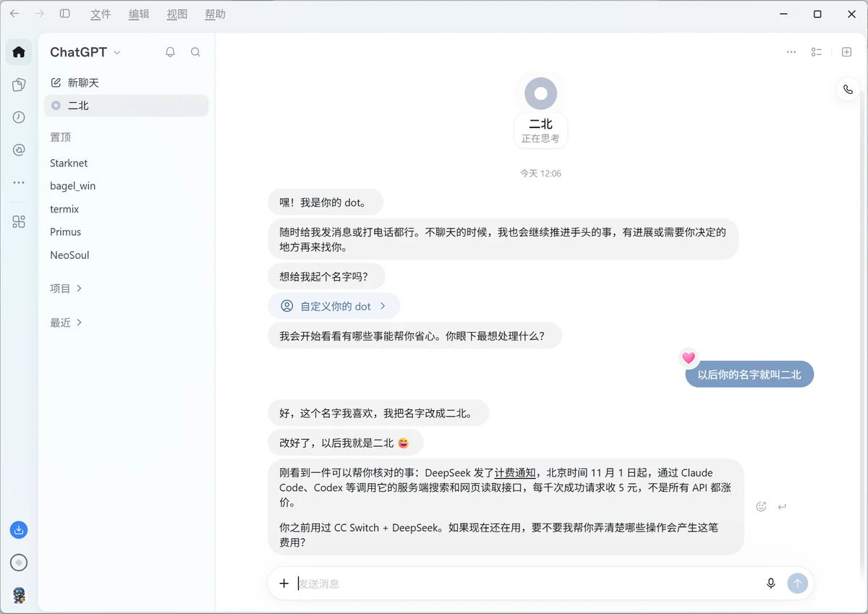This screenshot has width=868, height=614.
Task: Select the 二北 chat in the sidebar
Action: (127, 106)
